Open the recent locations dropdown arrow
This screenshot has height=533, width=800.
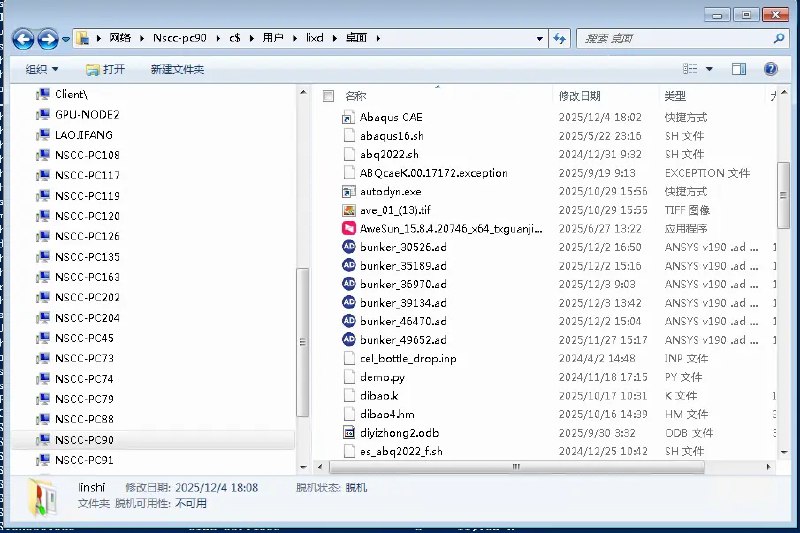(x=66, y=39)
